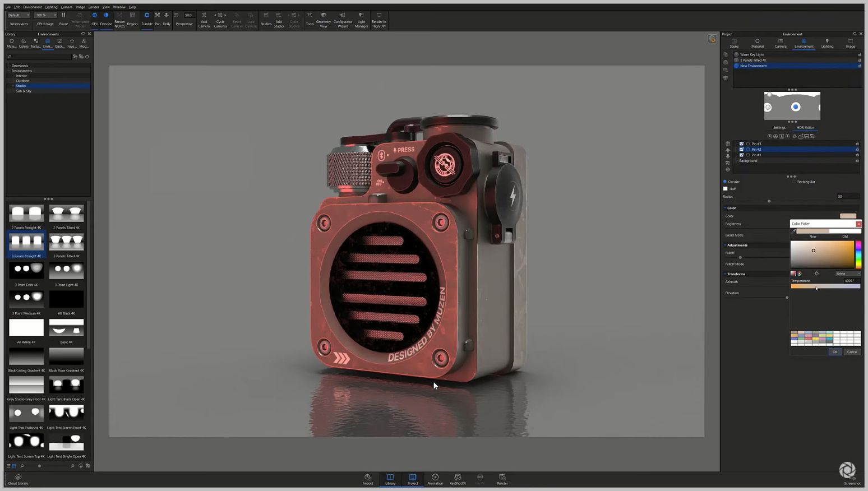
Task: Click the Import icon in bottom bar
Action: (368, 479)
